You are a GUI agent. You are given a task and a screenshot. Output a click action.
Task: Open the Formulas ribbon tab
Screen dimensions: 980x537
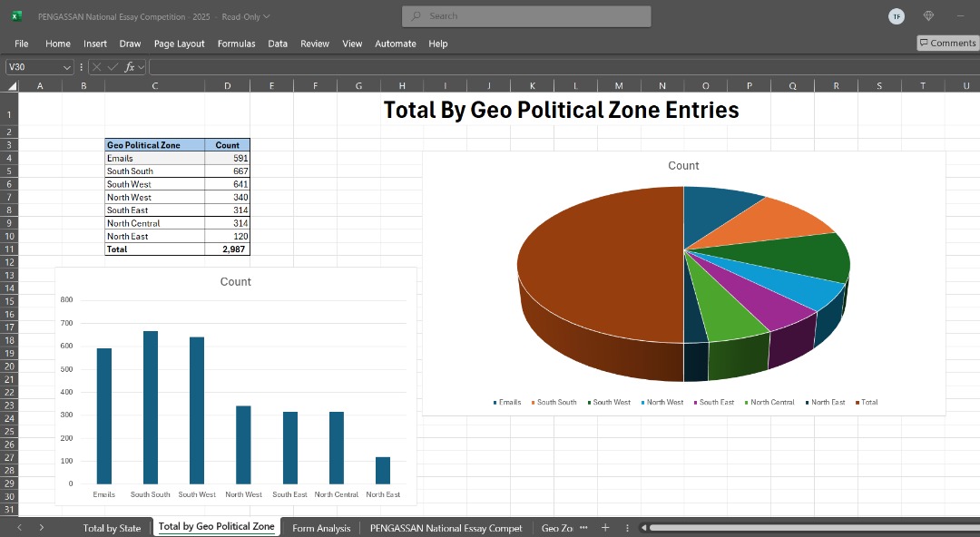click(236, 44)
